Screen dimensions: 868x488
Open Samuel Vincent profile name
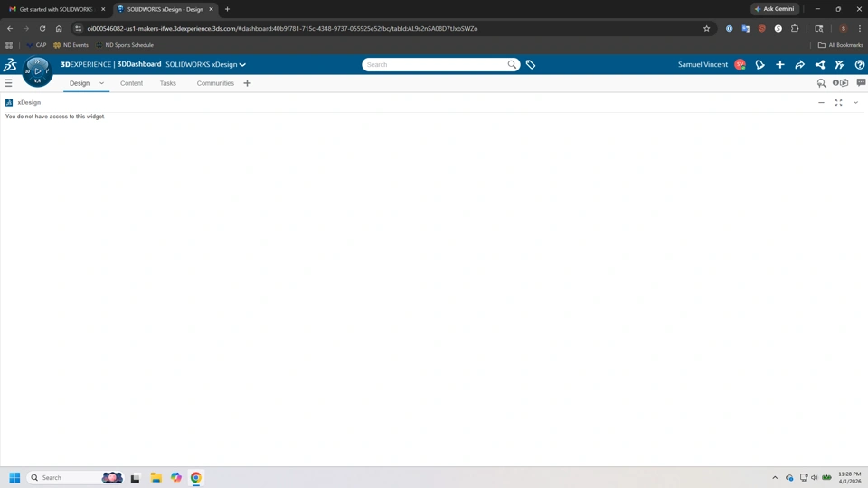703,65
